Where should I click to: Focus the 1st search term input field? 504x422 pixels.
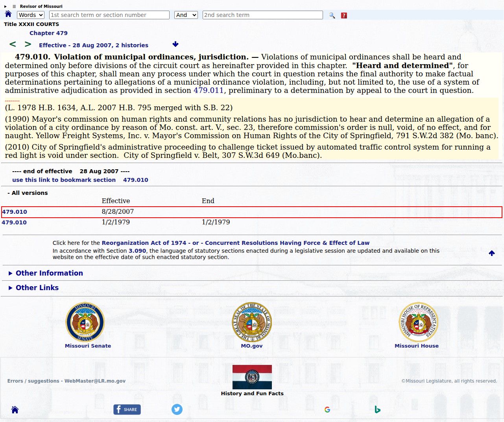click(x=109, y=15)
